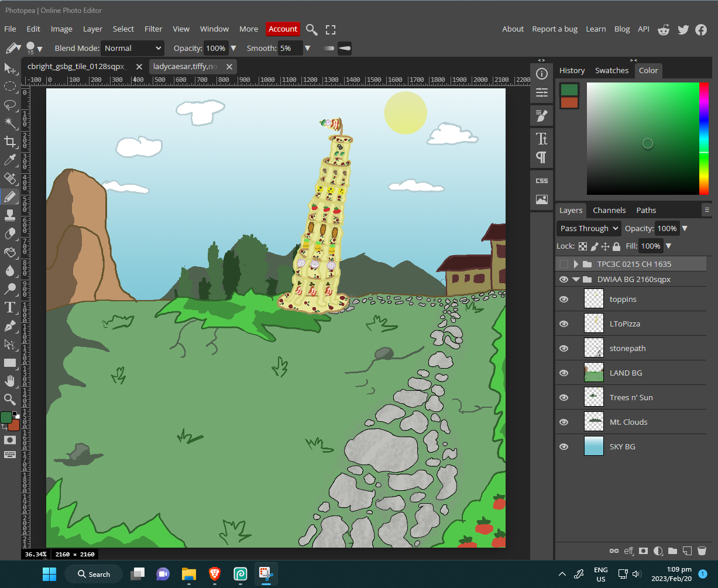Hide the LAND BG layer
This screenshot has width=718, height=588.
click(x=564, y=373)
